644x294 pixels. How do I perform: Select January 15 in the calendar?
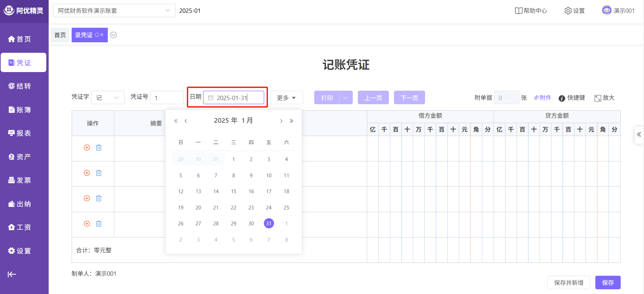pyautogui.click(x=233, y=191)
